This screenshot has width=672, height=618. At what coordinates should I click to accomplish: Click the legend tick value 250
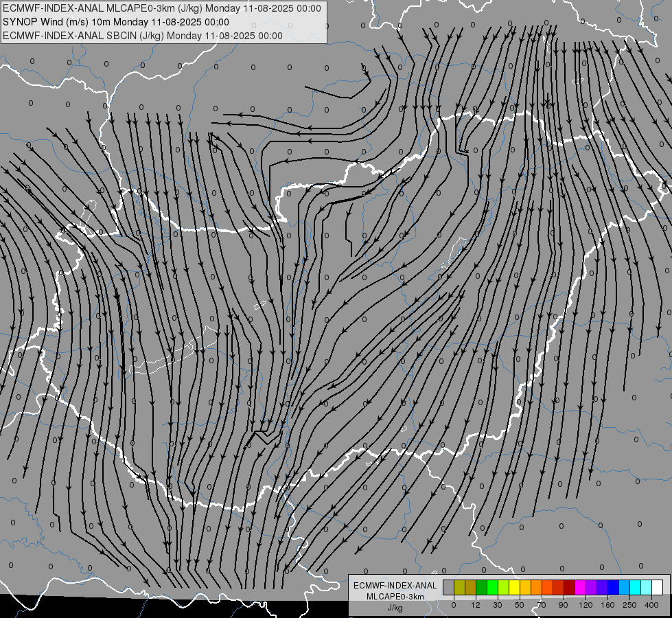tap(629, 605)
